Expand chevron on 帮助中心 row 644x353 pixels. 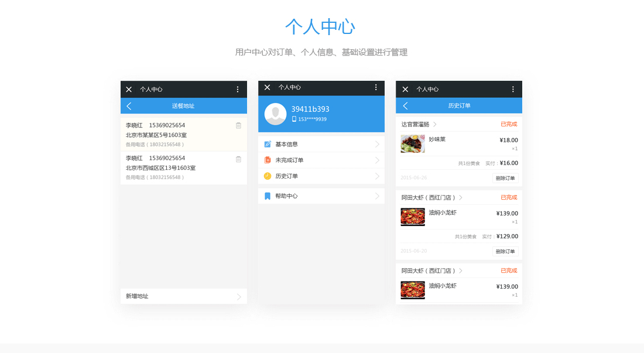click(x=377, y=196)
